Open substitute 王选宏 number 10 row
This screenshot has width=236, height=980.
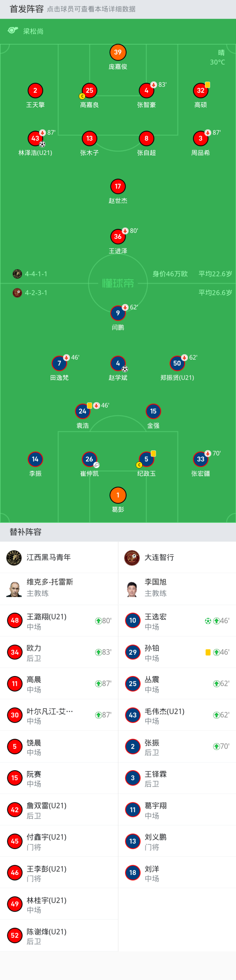(x=177, y=621)
